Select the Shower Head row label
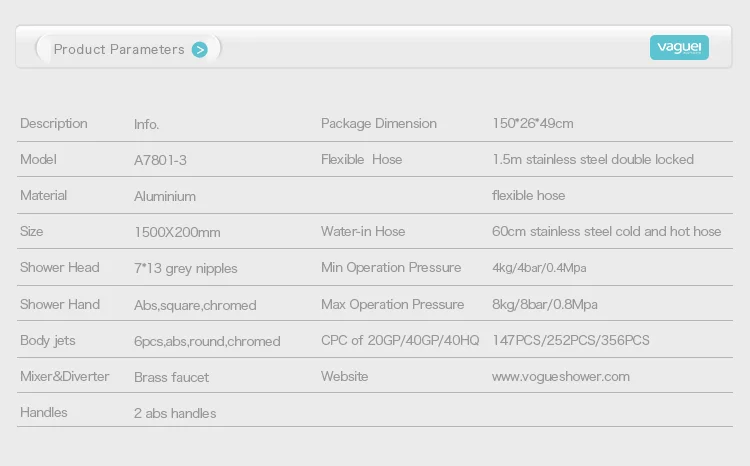Image resolution: width=750 pixels, height=466 pixels. 60,268
